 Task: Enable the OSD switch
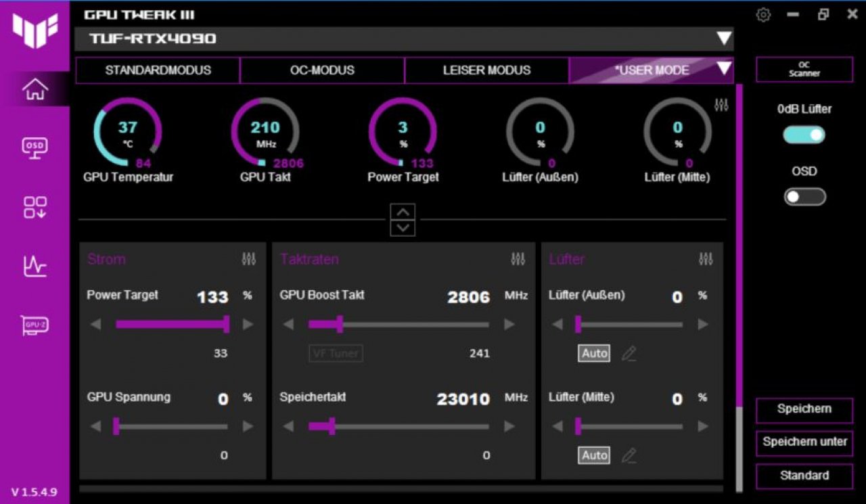click(804, 197)
